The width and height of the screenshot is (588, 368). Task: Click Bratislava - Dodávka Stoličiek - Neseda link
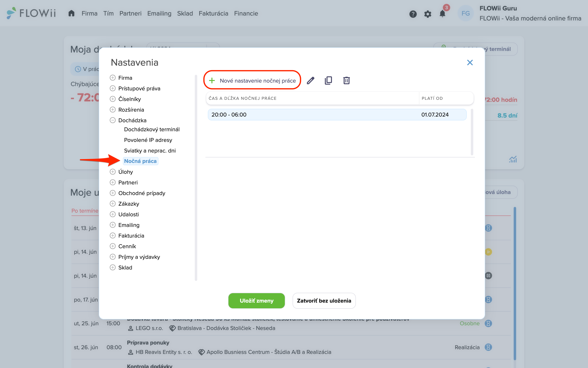coord(226,328)
